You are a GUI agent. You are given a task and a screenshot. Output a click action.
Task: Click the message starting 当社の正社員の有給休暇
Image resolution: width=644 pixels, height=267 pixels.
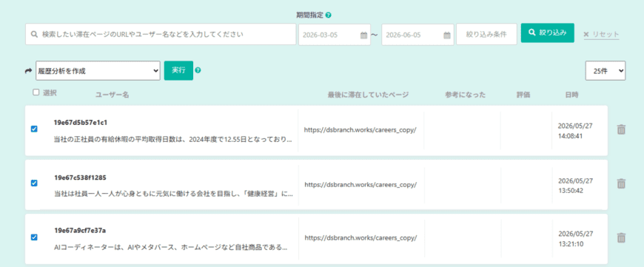point(173,140)
